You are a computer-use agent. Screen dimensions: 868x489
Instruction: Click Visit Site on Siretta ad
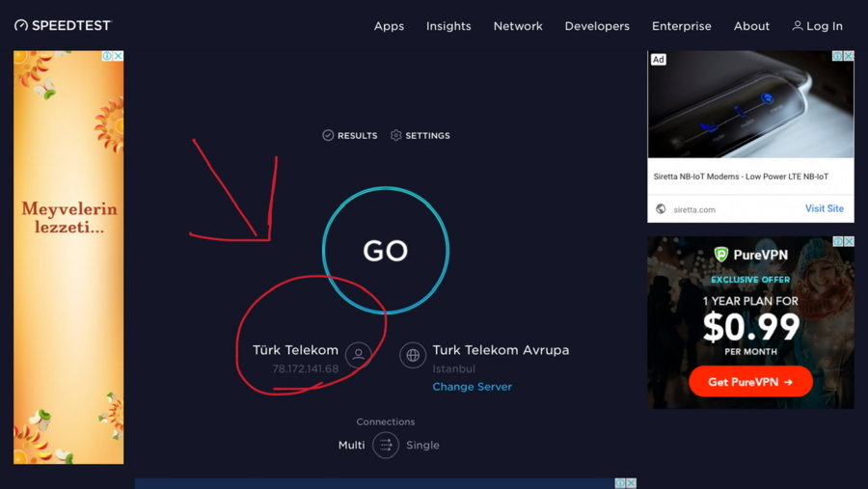tap(825, 208)
